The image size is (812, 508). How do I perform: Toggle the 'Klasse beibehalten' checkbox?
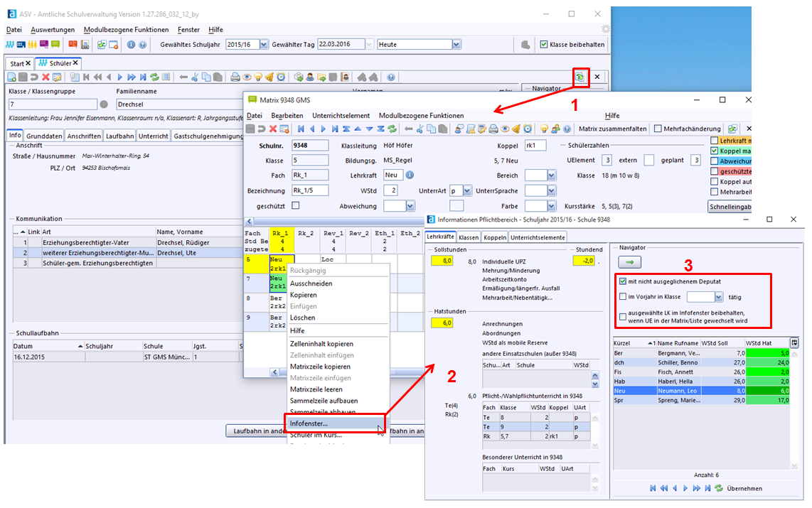pyautogui.click(x=544, y=45)
